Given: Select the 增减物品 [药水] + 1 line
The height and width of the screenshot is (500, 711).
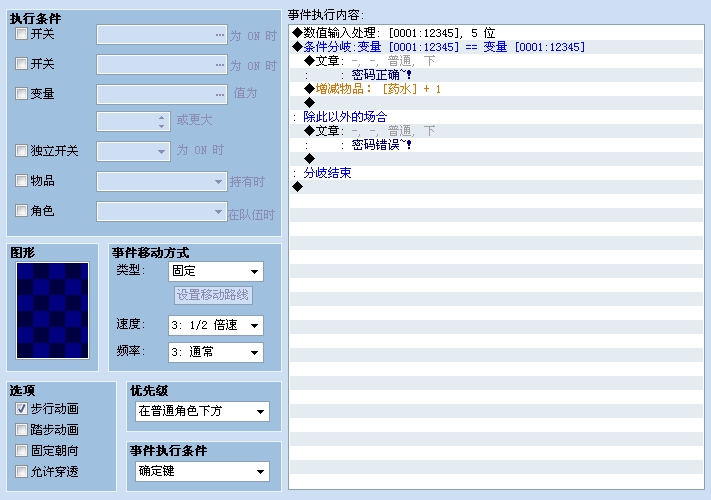Looking at the screenshot, I should coord(496,89).
